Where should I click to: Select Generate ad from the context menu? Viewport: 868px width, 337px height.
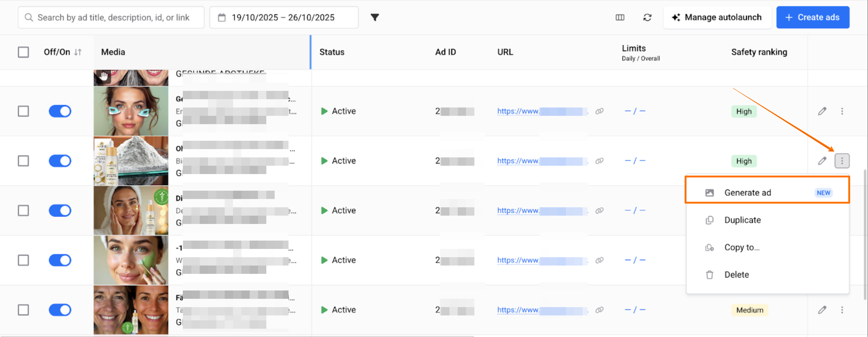[x=748, y=193]
